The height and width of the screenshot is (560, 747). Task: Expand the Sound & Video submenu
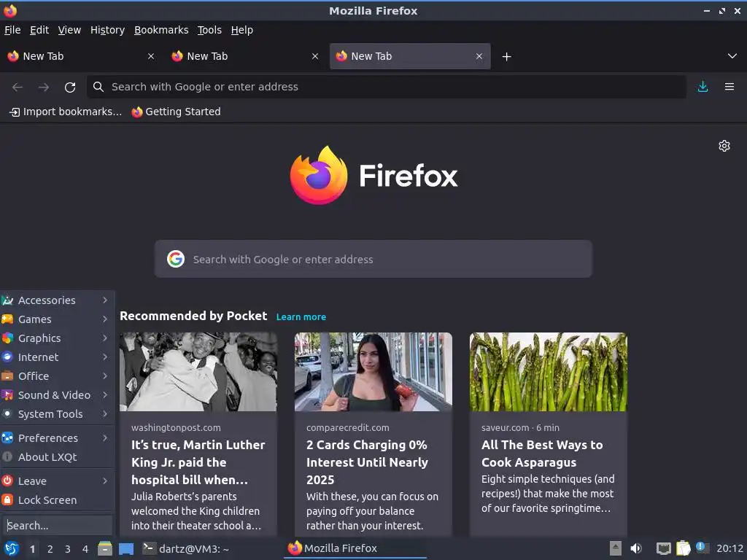tap(57, 395)
